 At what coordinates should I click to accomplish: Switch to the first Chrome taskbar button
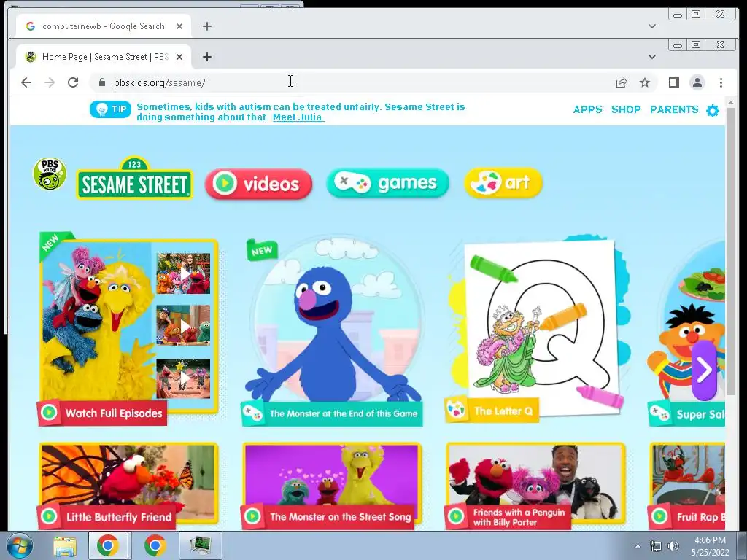tap(108, 545)
